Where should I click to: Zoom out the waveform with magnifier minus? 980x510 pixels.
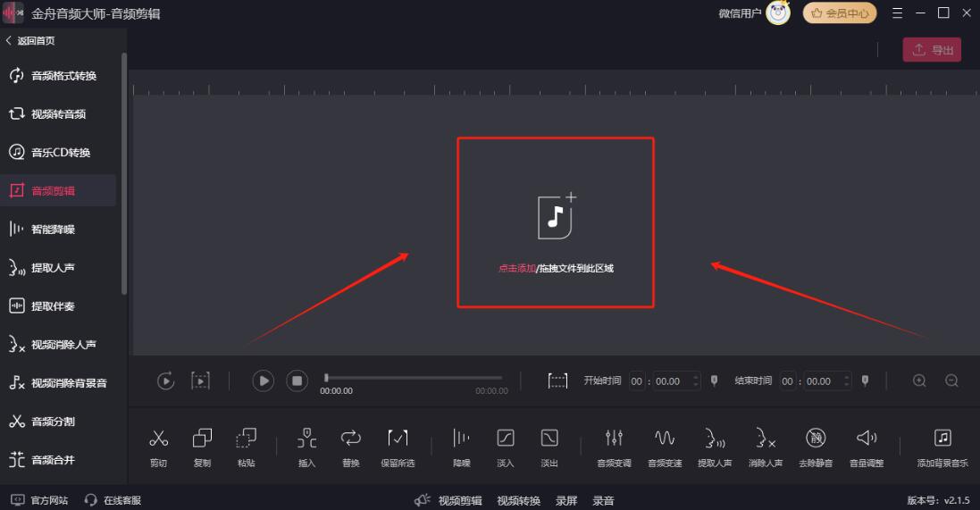952,380
